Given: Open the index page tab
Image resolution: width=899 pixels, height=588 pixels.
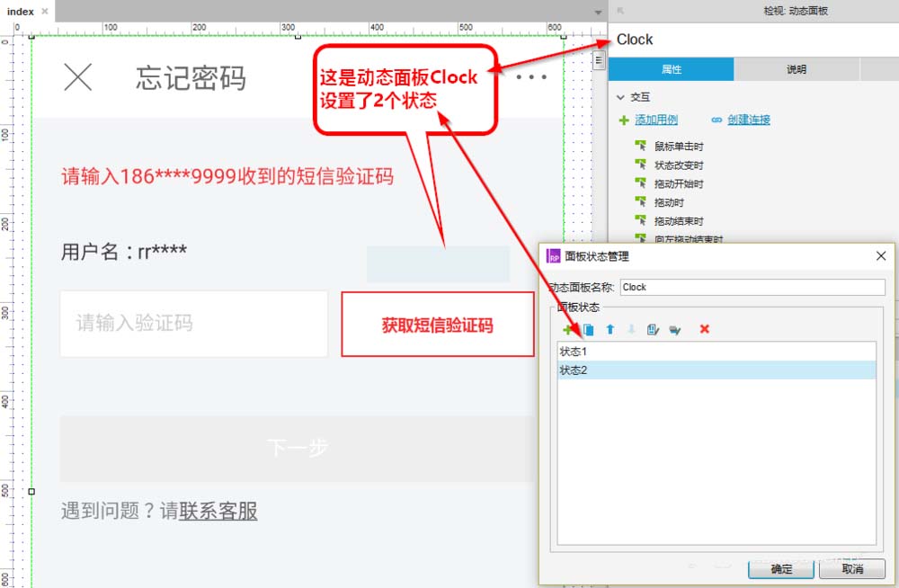Looking at the screenshot, I should click(21, 12).
